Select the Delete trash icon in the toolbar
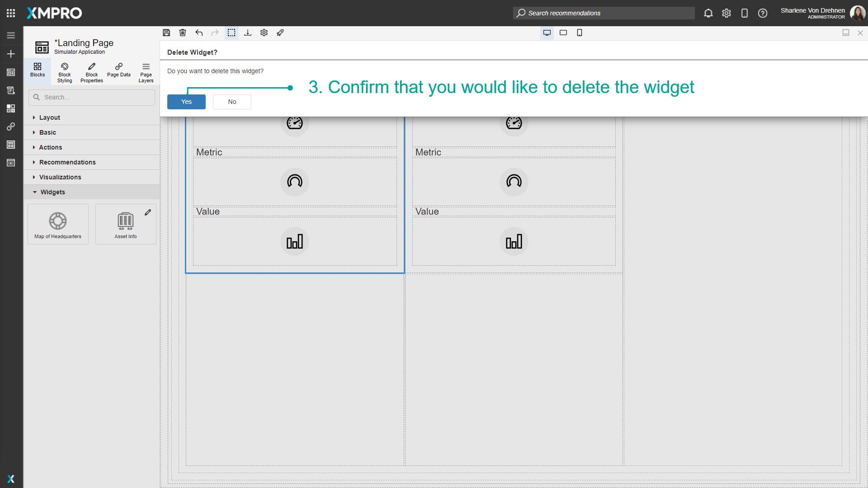This screenshot has height=488, width=868. (183, 33)
